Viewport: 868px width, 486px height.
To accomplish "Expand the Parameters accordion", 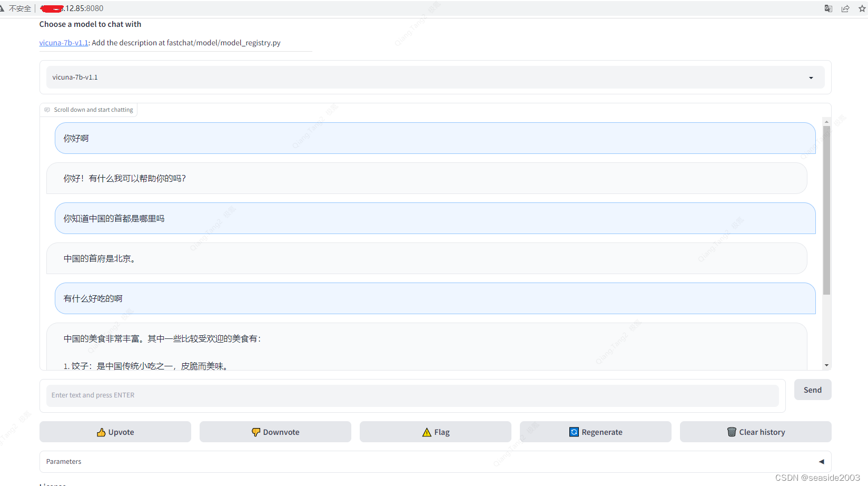I will click(436, 462).
